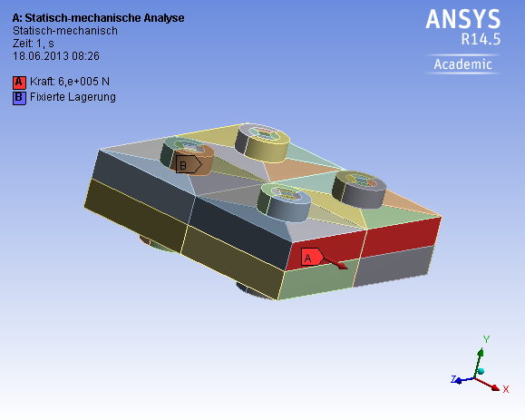Select the gray bolt head at right
525x420 pixels.
coord(359,190)
